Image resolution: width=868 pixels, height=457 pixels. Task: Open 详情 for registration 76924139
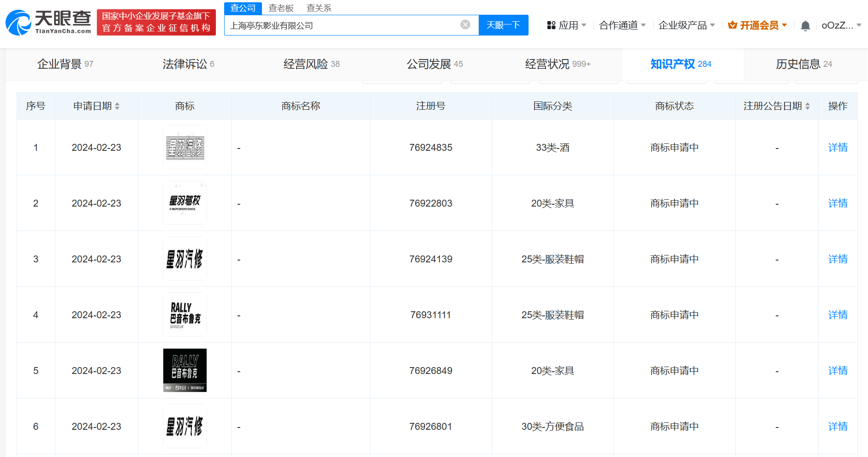pos(838,259)
